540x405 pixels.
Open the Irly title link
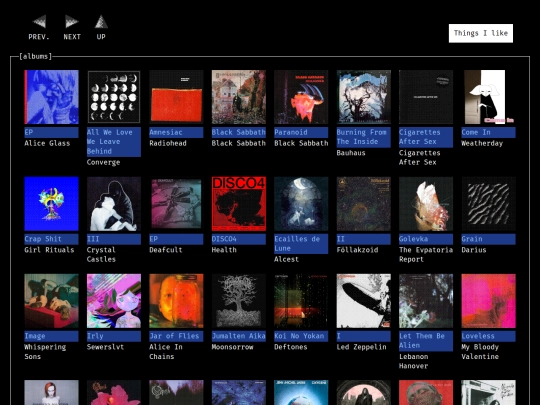114,336
